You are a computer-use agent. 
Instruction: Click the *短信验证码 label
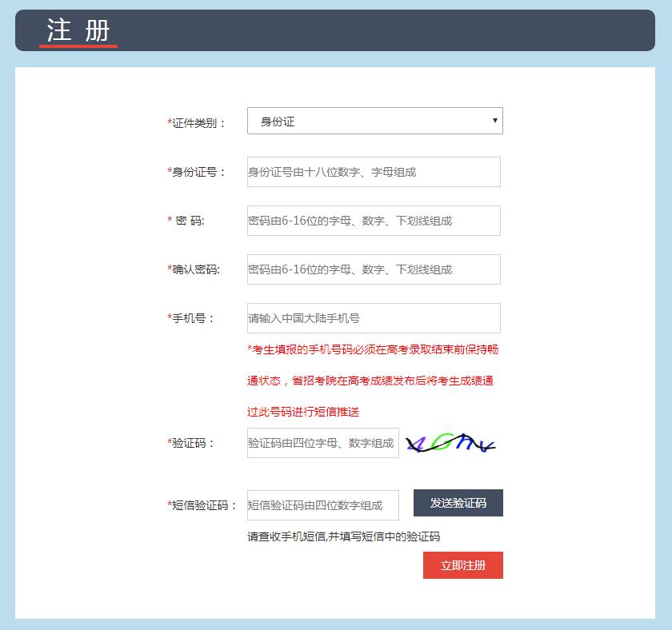point(202,505)
